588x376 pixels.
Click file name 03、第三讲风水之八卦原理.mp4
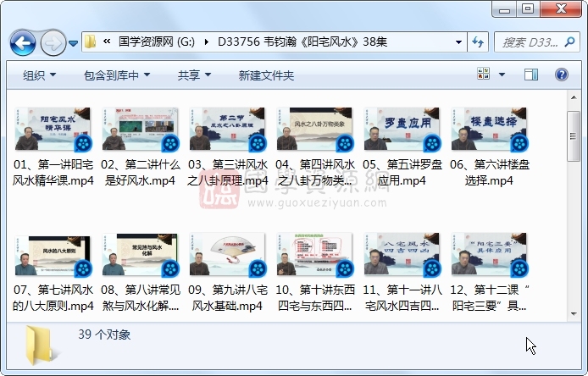point(227,173)
